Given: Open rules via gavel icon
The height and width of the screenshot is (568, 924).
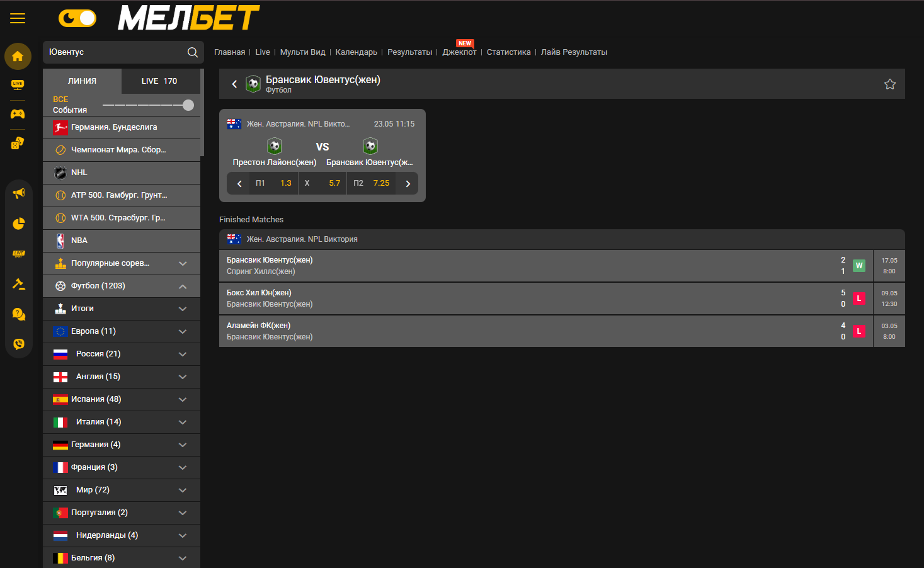Looking at the screenshot, I should (19, 284).
